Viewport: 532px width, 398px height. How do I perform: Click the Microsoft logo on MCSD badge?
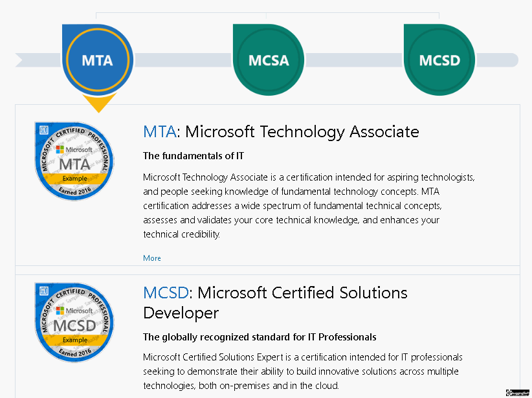click(x=74, y=311)
